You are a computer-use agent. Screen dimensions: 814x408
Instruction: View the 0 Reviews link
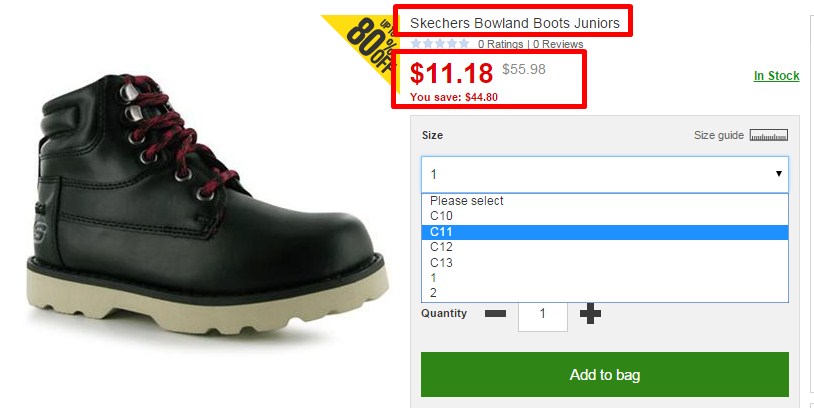(x=558, y=44)
